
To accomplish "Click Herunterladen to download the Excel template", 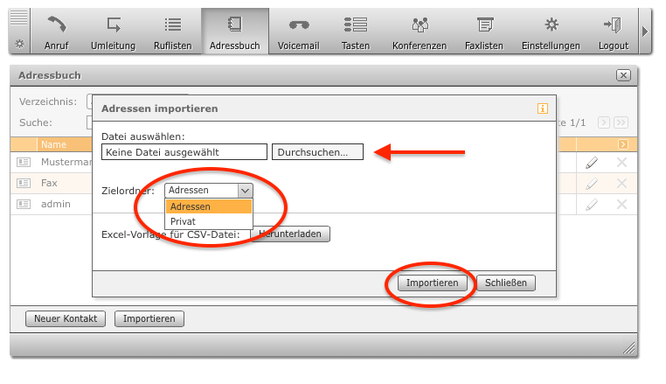I will 291,234.
